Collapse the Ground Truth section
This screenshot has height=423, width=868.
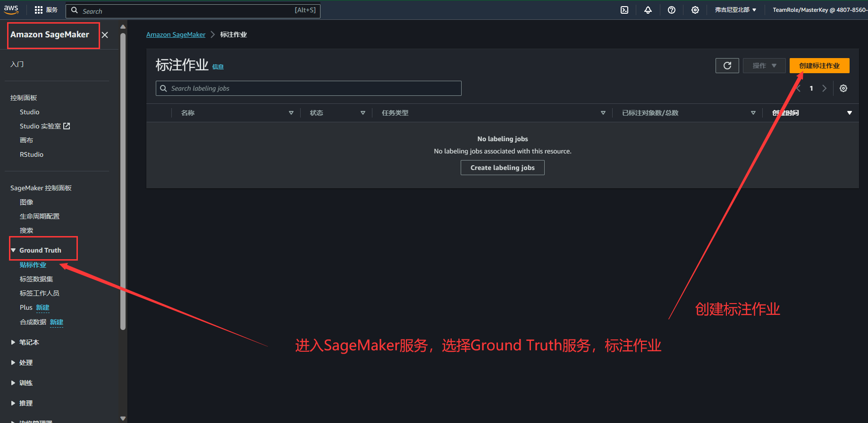click(x=13, y=250)
